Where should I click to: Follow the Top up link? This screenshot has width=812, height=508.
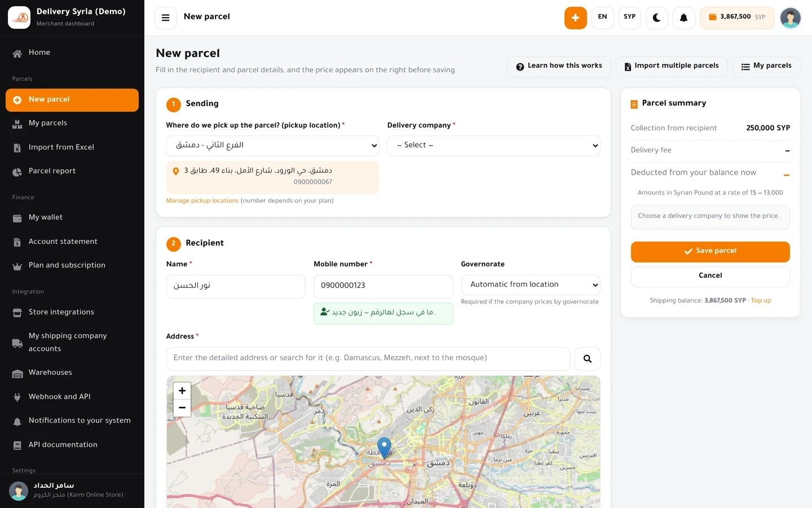[x=761, y=301]
